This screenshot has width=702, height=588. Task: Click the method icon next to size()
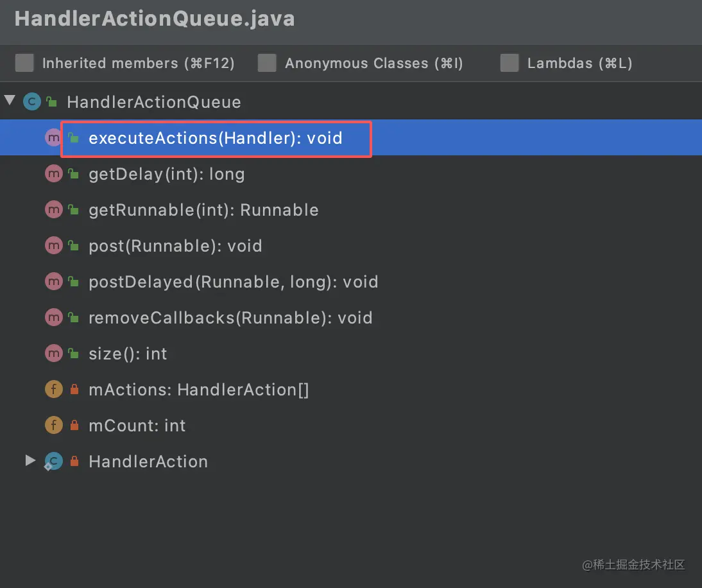tap(53, 353)
